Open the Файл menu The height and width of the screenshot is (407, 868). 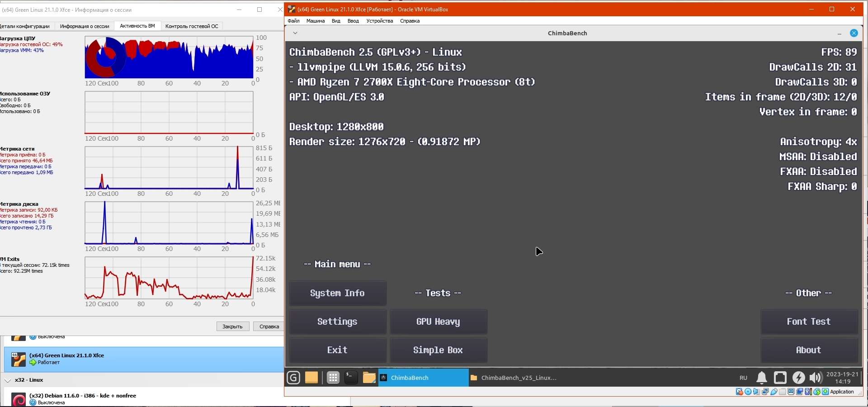click(x=293, y=21)
